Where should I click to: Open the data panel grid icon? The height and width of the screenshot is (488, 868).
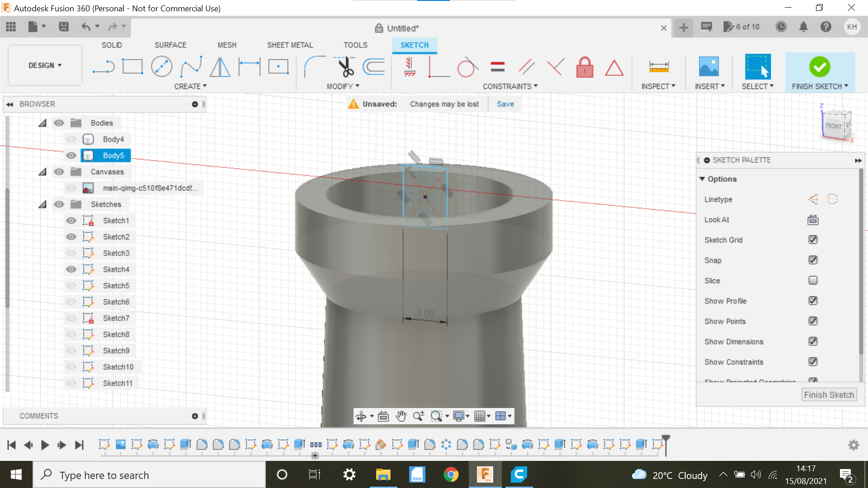11,27
